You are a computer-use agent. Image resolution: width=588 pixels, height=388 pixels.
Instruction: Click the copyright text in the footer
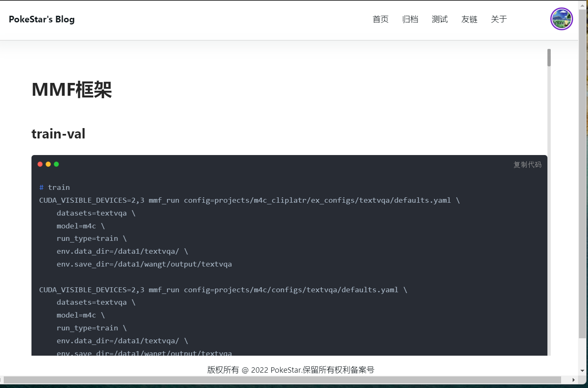pyautogui.click(x=290, y=369)
